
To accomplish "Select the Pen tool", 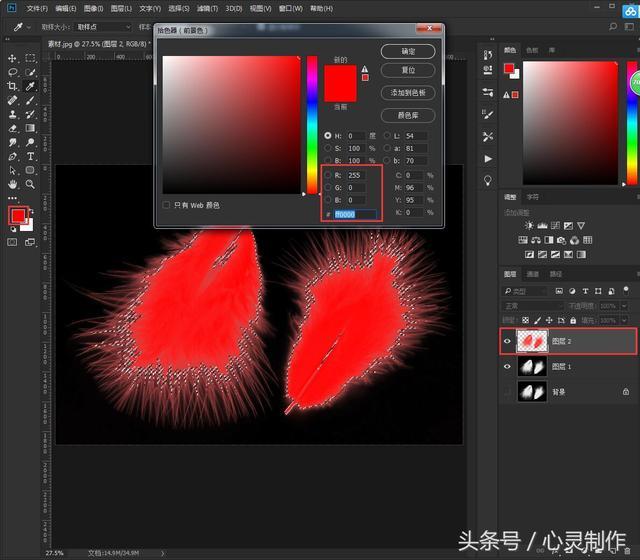I will click(x=12, y=156).
